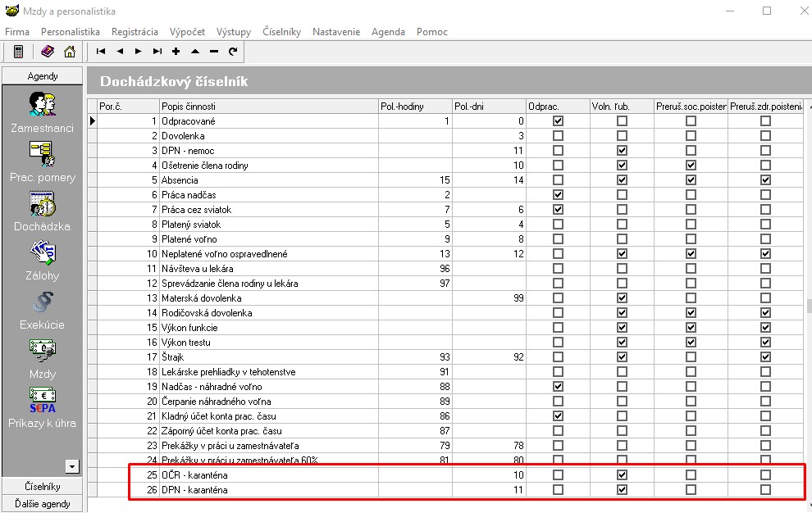Uncheck Voľn. ľub. for DPN - nemoc

(x=622, y=151)
